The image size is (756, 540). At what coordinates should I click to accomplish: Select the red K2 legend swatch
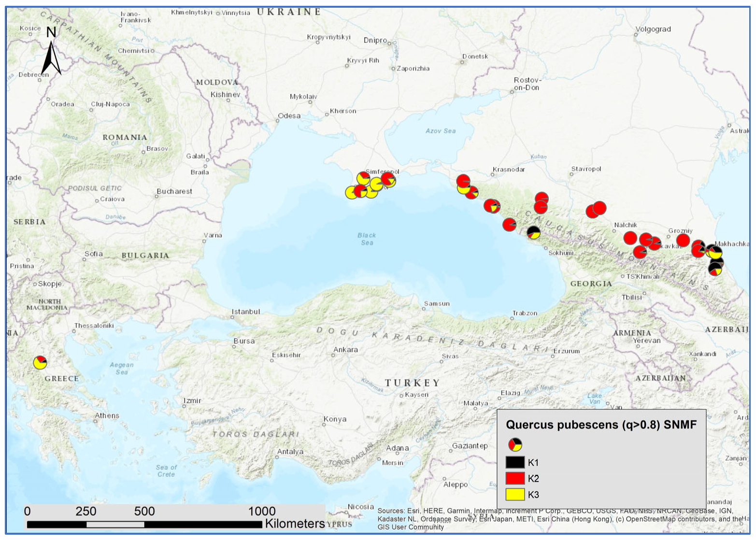515,478
